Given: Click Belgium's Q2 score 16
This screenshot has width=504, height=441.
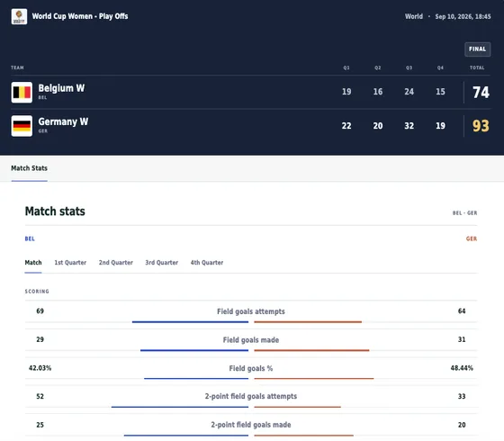Looking at the screenshot, I should tap(378, 92).
